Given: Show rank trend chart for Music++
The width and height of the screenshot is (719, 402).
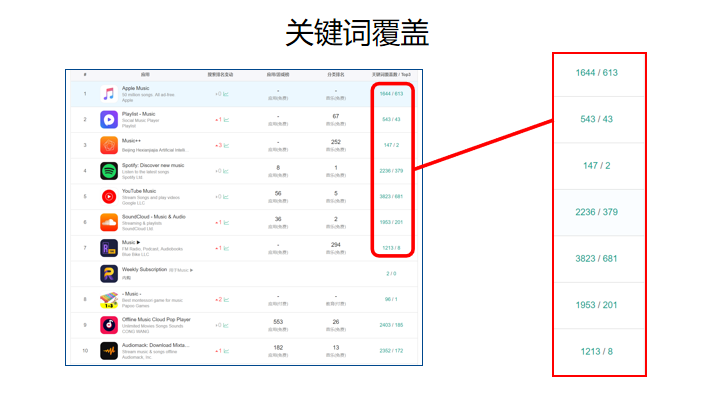Looking at the screenshot, I should (226, 145).
